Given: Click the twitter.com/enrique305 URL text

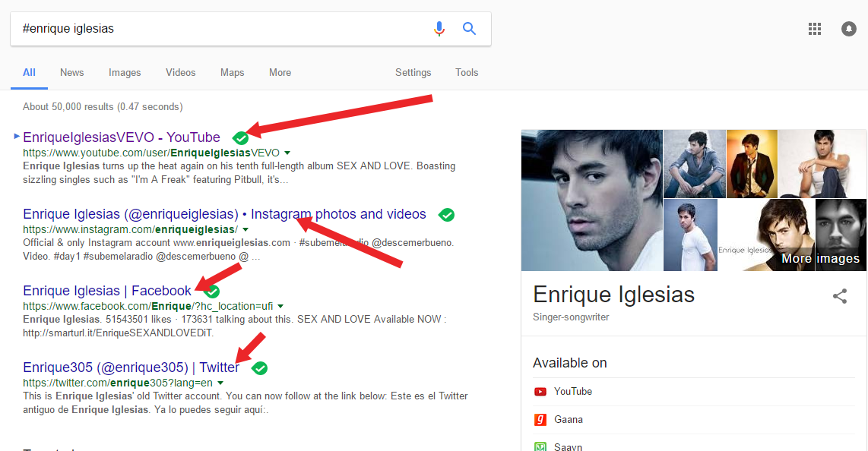Looking at the screenshot, I should [x=117, y=383].
